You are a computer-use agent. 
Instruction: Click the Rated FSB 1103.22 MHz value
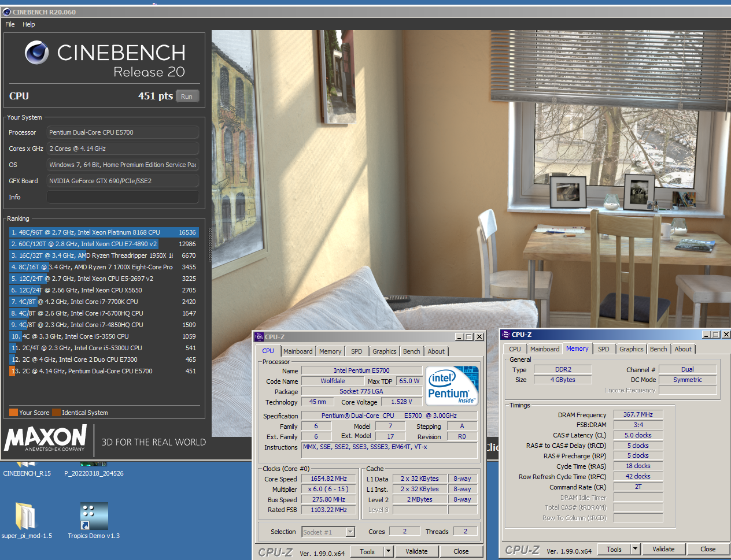328,510
